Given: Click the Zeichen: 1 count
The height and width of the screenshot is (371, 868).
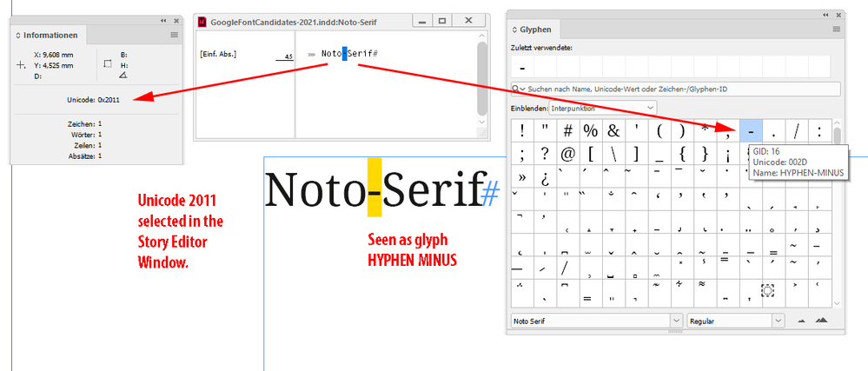Looking at the screenshot, I should coord(84,124).
